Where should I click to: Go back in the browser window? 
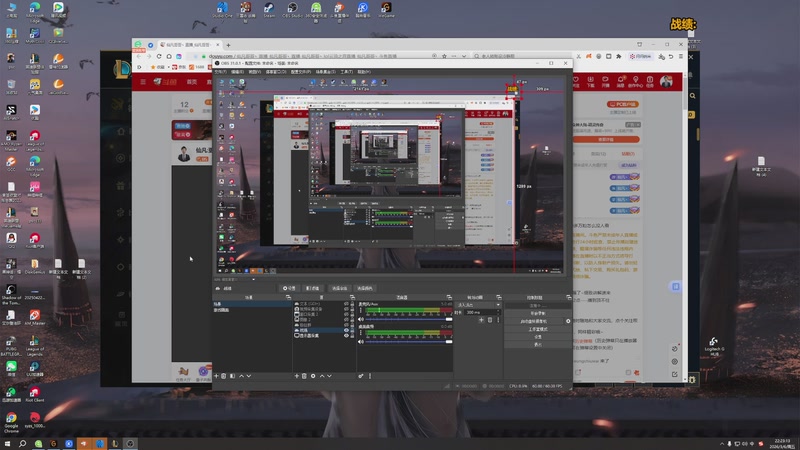[139, 56]
